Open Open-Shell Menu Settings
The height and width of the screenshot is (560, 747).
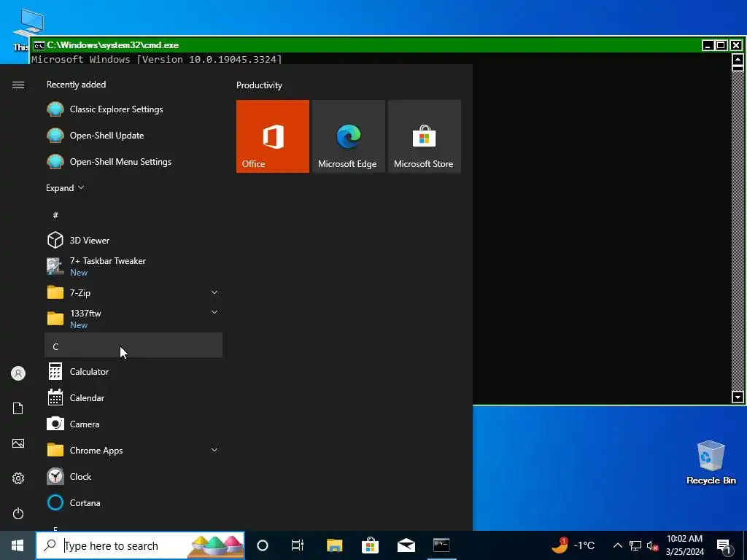[x=133, y=161]
